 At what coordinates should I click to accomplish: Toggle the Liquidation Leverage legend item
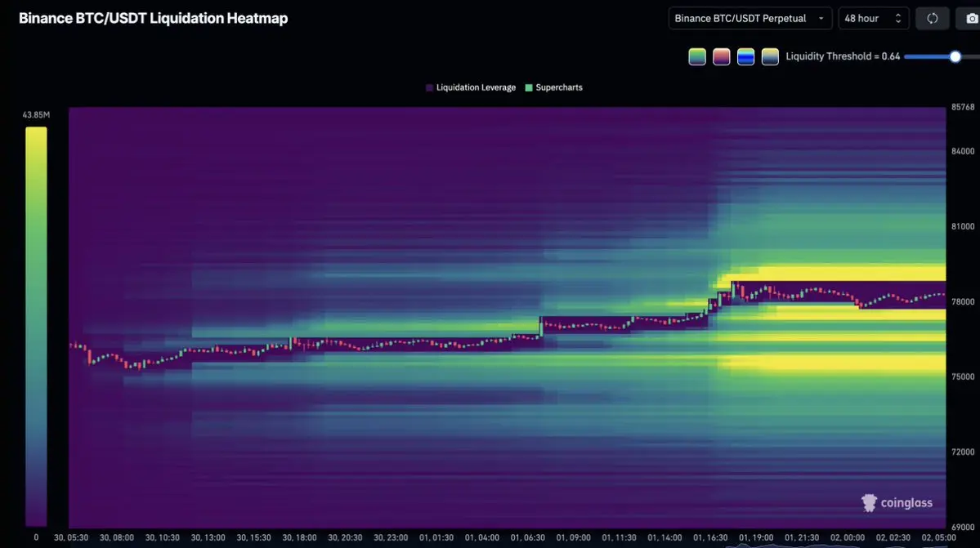[x=471, y=87]
